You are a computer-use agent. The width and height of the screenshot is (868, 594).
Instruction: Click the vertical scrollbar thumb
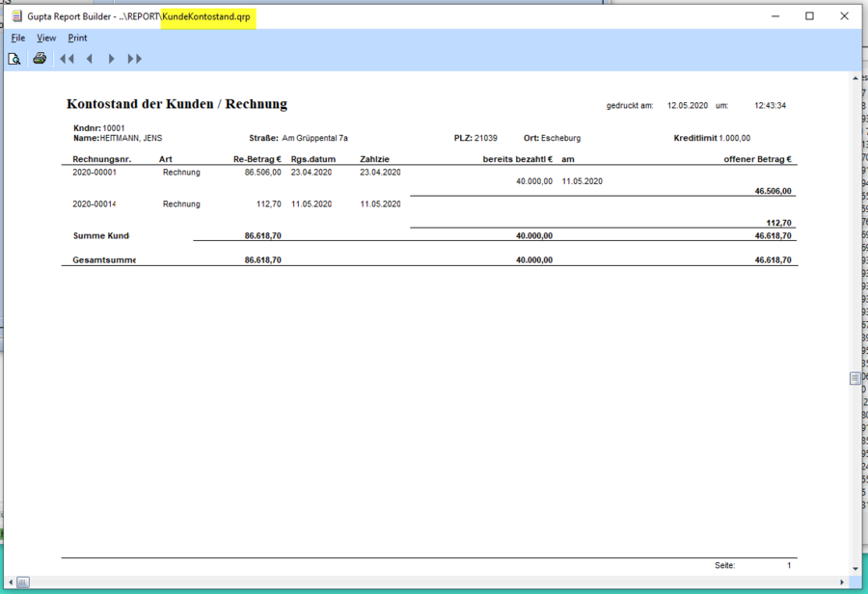pos(854,379)
